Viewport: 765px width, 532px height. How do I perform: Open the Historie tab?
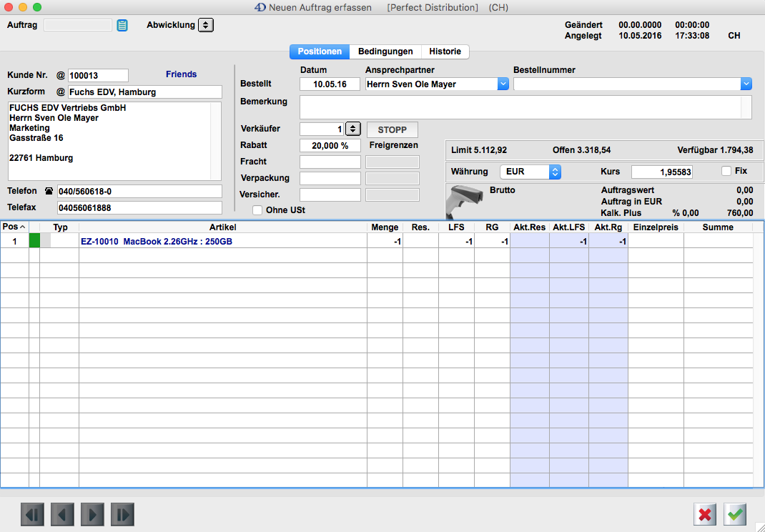click(x=445, y=51)
